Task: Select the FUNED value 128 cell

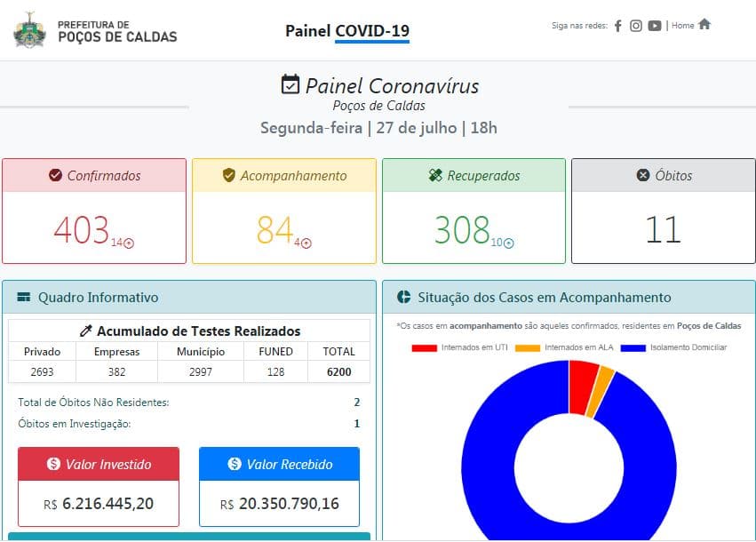Action: 275,371
